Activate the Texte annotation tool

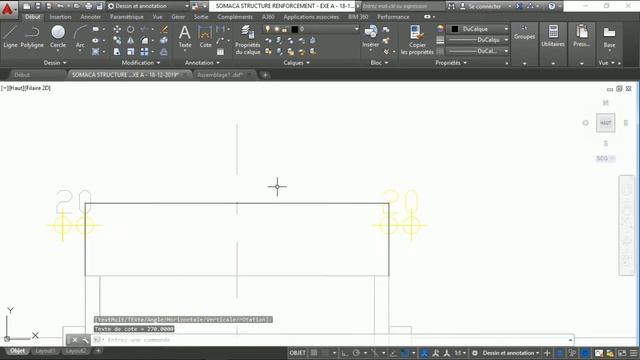(x=184, y=37)
